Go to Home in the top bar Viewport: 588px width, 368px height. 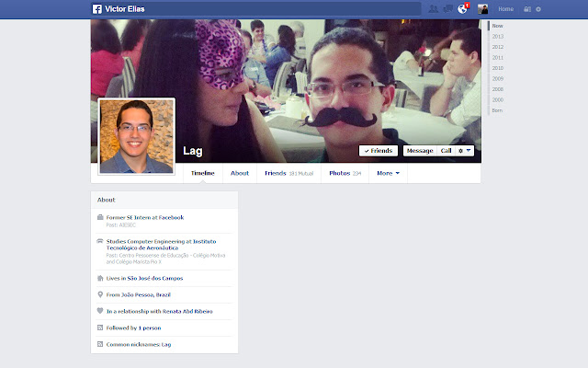click(x=505, y=9)
